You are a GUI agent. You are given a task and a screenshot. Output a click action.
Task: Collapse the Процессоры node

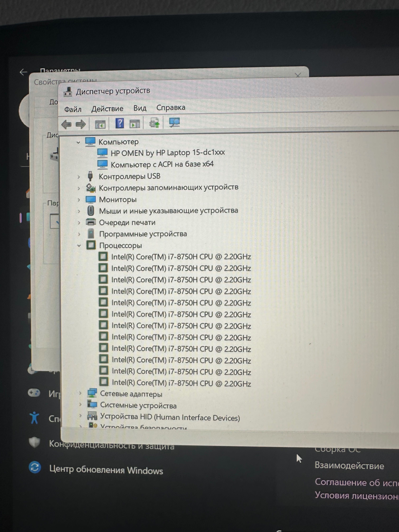coord(79,246)
